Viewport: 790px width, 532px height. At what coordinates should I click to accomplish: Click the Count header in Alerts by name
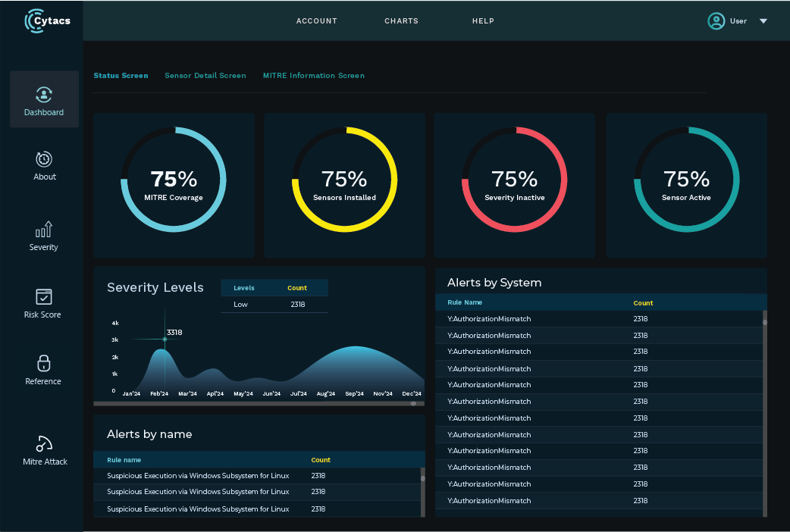(321, 460)
